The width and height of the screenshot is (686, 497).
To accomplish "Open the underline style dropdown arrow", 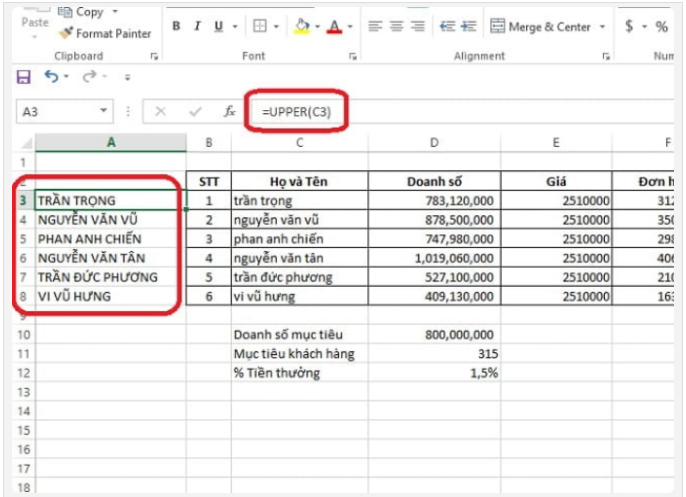I will [235, 27].
